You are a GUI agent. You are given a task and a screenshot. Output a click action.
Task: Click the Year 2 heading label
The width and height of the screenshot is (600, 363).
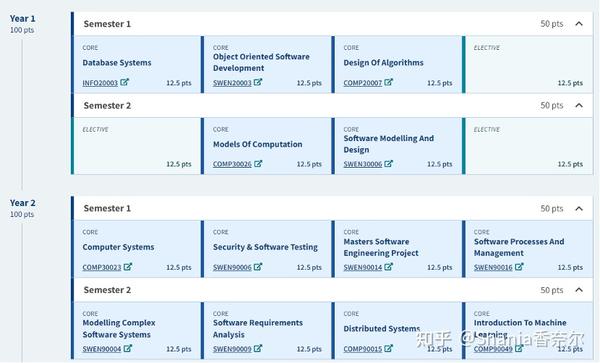pos(23,203)
